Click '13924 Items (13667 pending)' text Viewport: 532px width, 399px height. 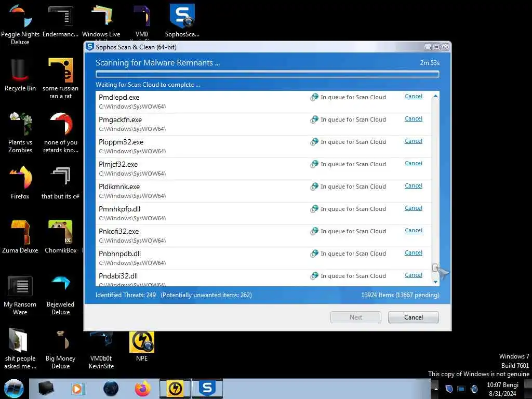[400, 295]
